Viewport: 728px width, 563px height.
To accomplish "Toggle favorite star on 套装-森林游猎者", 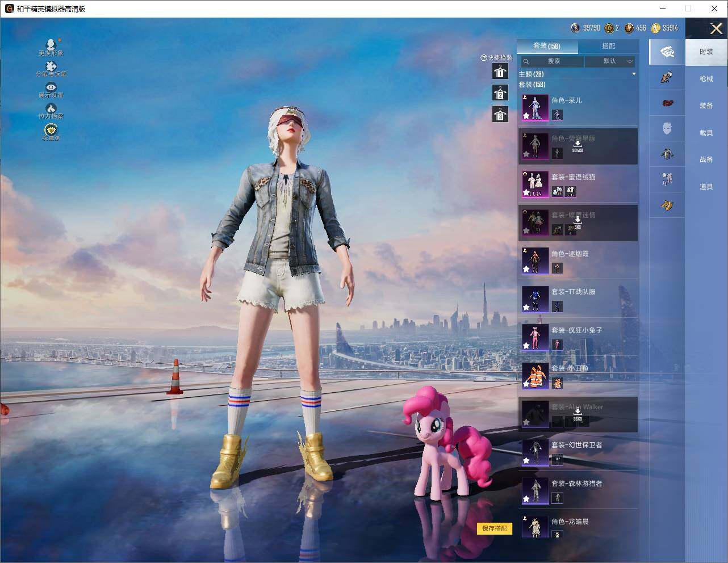I will (526, 499).
